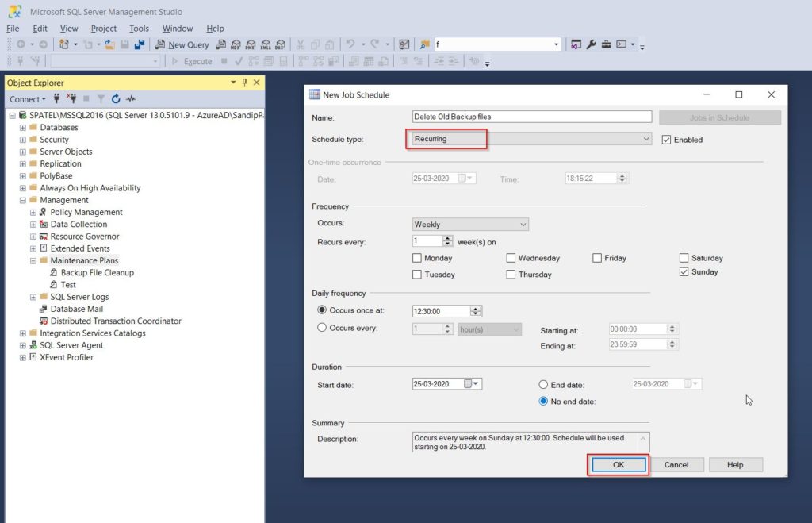Open the Edit menu
The image size is (812, 523).
point(40,29)
